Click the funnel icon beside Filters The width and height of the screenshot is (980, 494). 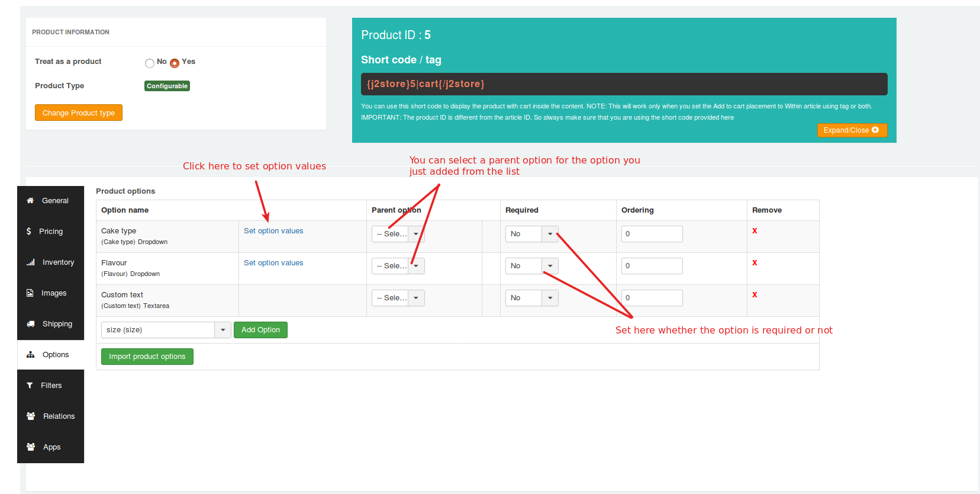pos(30,386)
